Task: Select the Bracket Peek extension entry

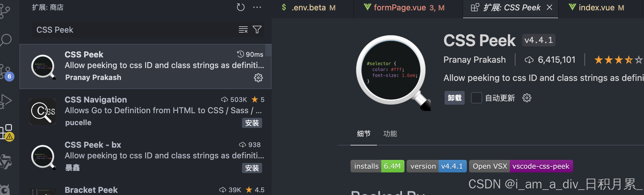Action: (x=145, y=187)
